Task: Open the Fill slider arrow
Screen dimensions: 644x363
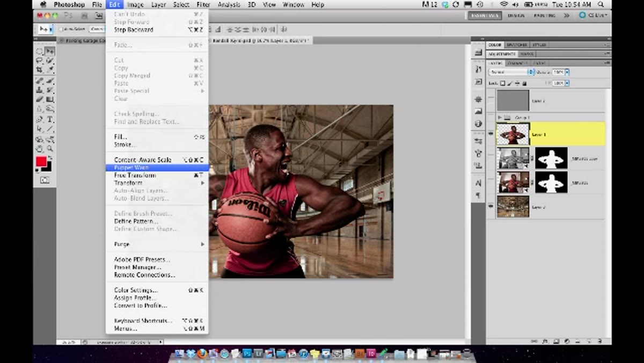Action: (x=567, y=83)
